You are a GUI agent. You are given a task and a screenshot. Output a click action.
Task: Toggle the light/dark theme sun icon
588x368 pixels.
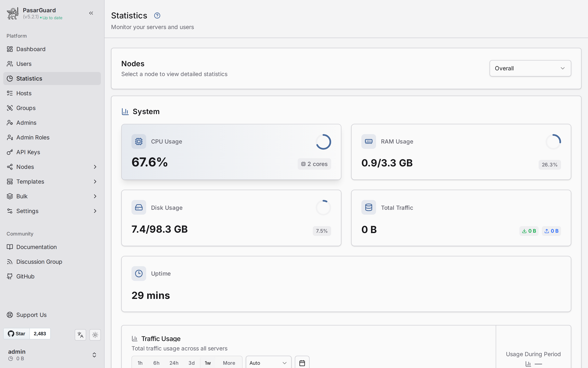(95, 335)
